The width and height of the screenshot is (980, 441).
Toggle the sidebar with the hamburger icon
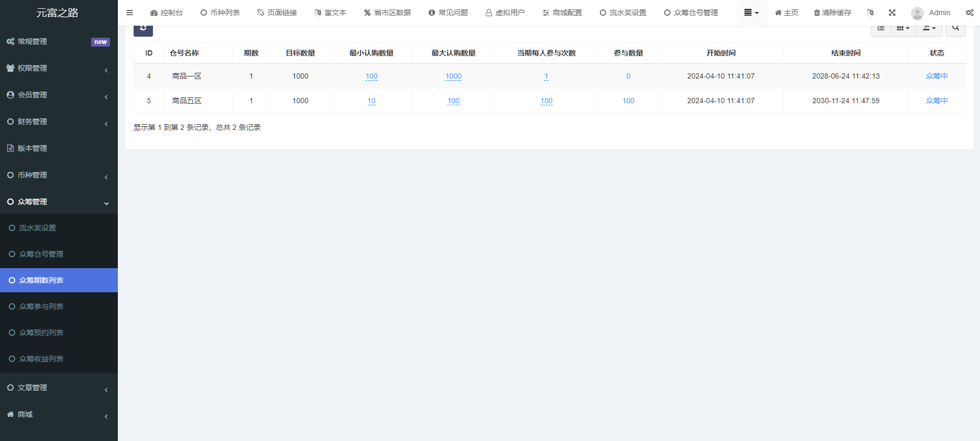(x=129, y=13)
